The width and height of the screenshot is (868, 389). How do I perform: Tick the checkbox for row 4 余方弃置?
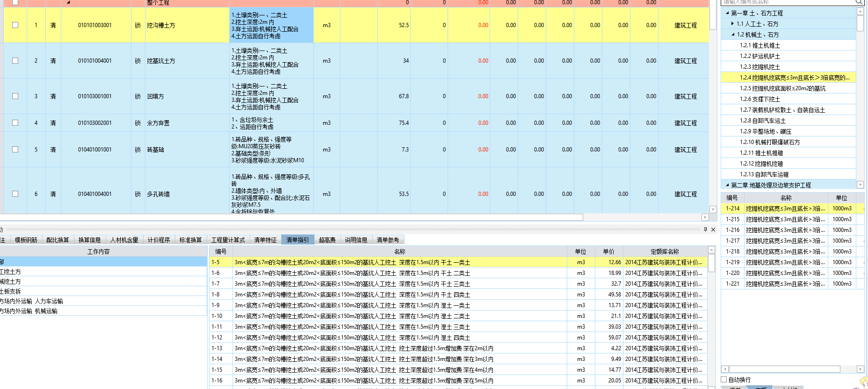[15, 123]
